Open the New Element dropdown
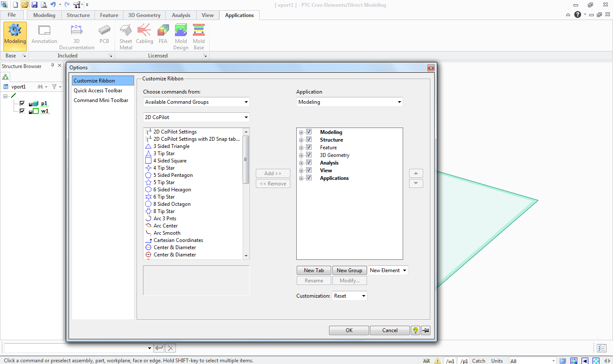The width and height of the screenshot is (613, 364). [388, 270]
